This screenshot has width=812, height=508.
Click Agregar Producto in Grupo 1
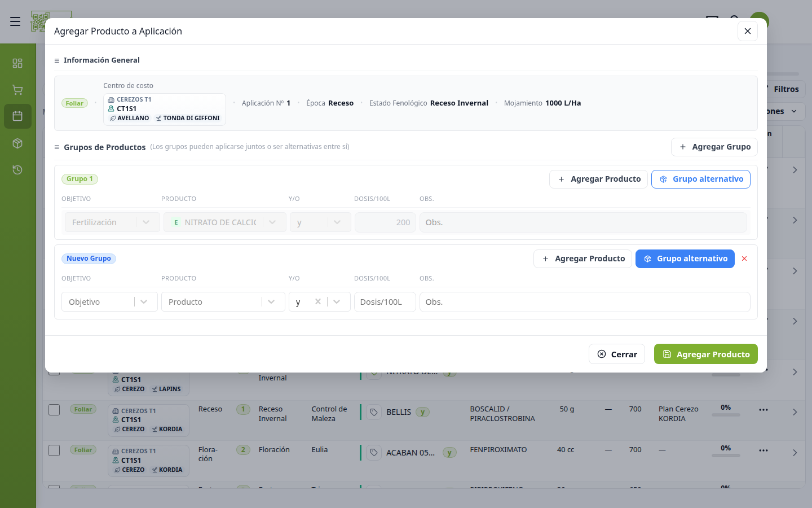click(599, 179)
